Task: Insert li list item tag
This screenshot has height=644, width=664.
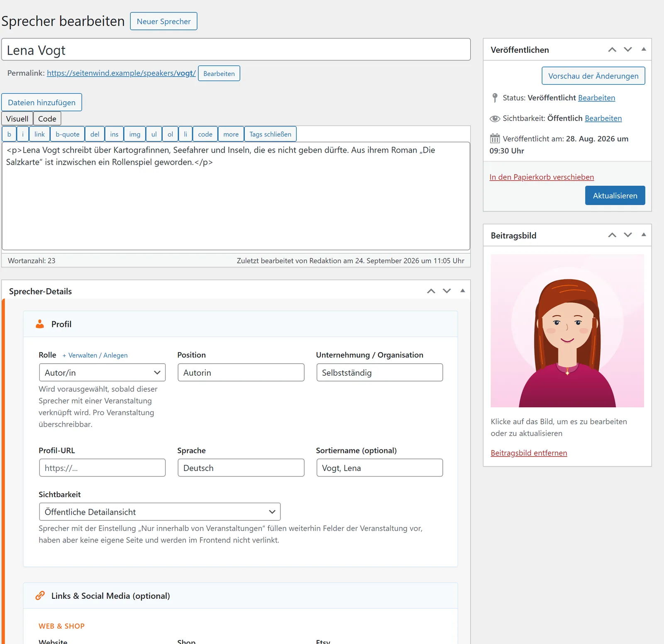Action: [186, 134]
